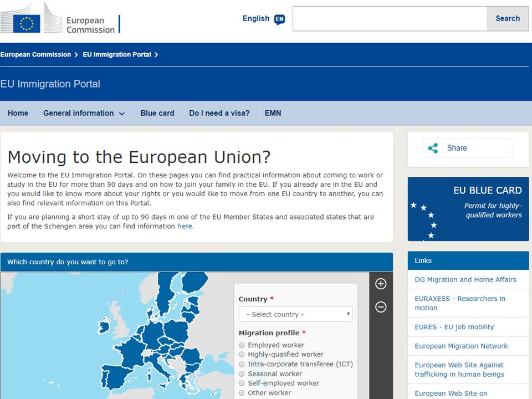This screenshot has height=399, width=532.
Task: Click the EU Blue Card banner
Action: click(468, 209)
